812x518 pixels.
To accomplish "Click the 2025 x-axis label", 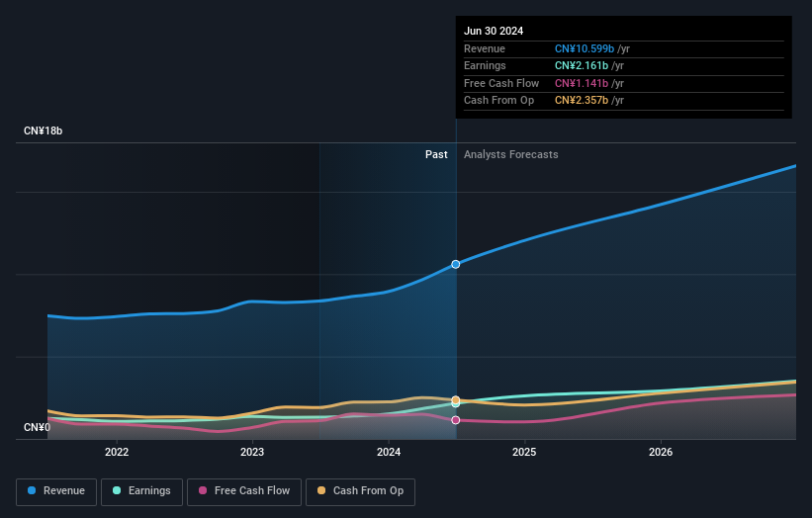I will pyautogui.click(x=524, y=453).
